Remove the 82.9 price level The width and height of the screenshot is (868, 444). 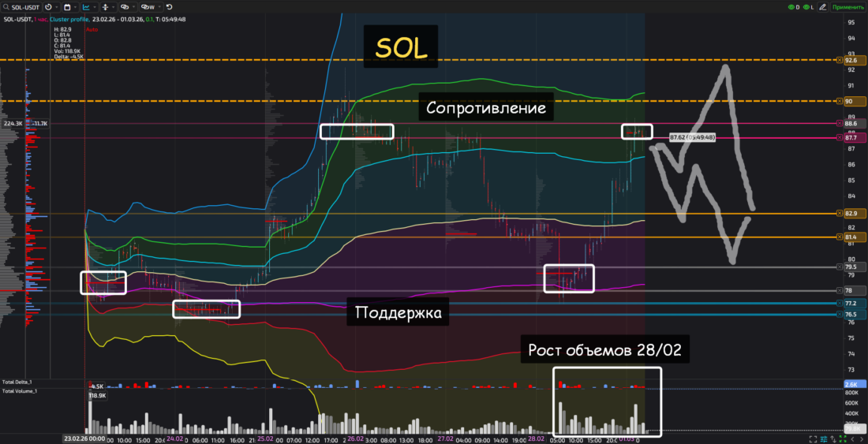pos(840,213)
